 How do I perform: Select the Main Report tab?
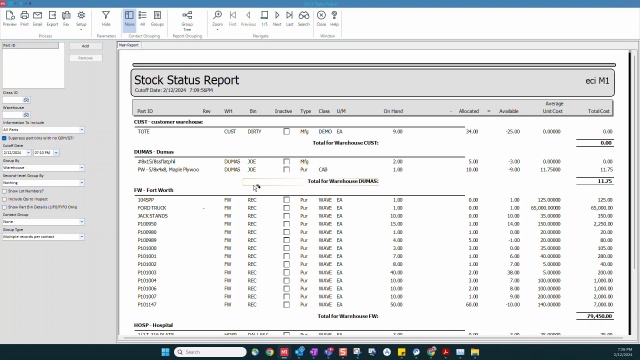click(x=129, y=45)
